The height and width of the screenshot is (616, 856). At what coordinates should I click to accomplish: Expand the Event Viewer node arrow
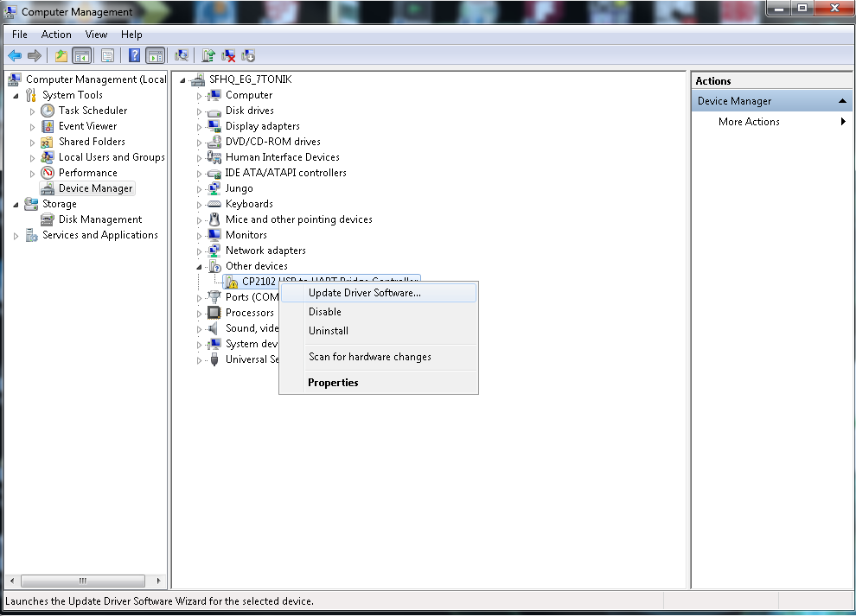pos(32,127)
